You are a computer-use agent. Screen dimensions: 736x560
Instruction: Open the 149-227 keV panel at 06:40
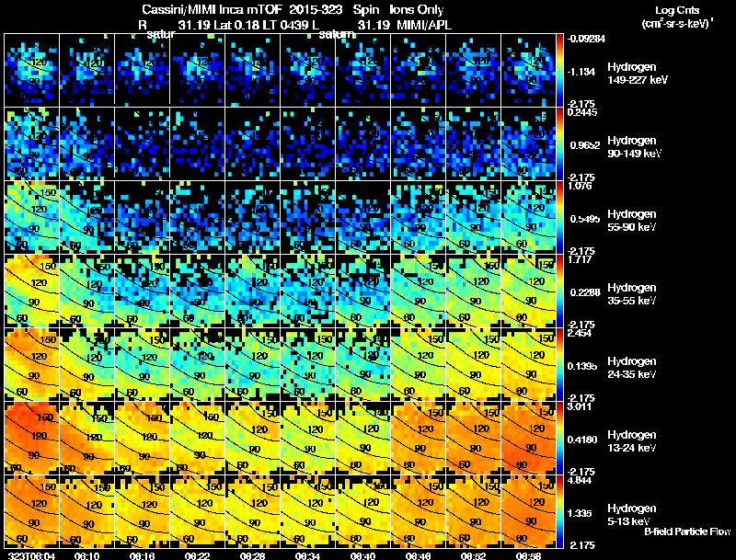(x=362, y=70)
